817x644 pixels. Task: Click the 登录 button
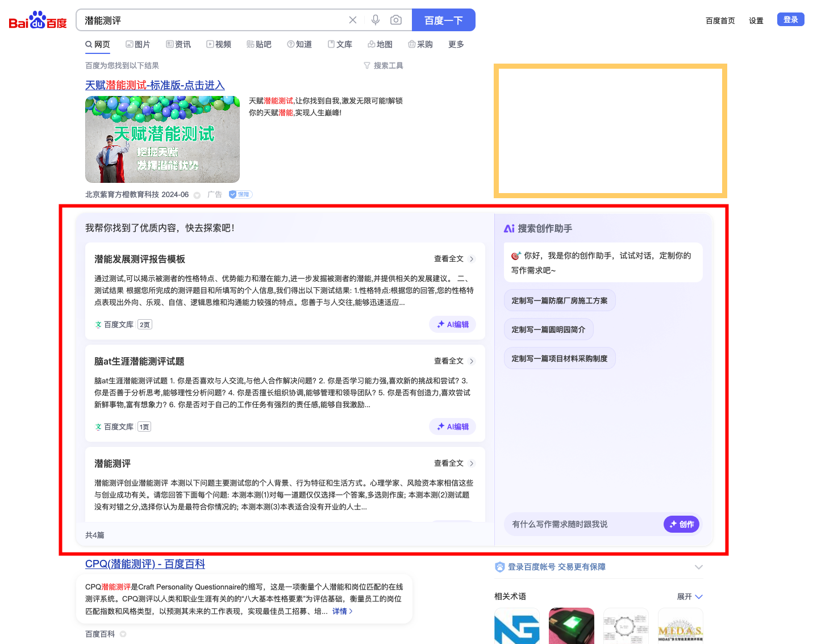[x=791, y=20]
